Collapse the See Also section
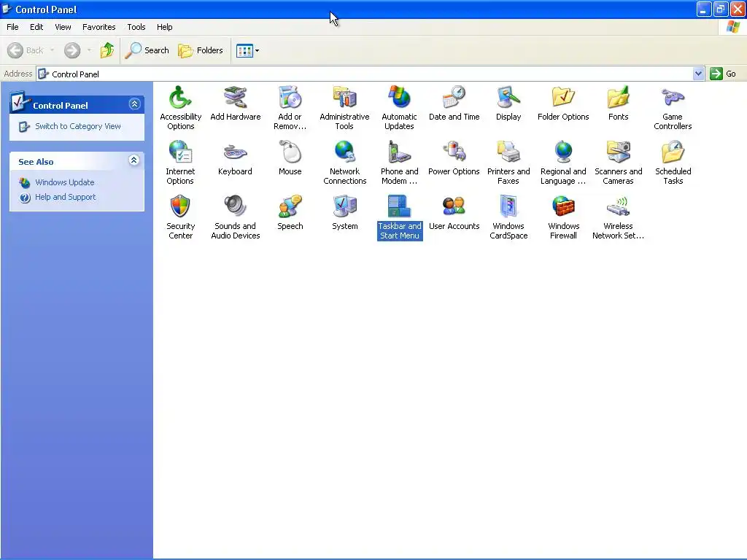The image size is (747, 560). click(x=134, y=160)
